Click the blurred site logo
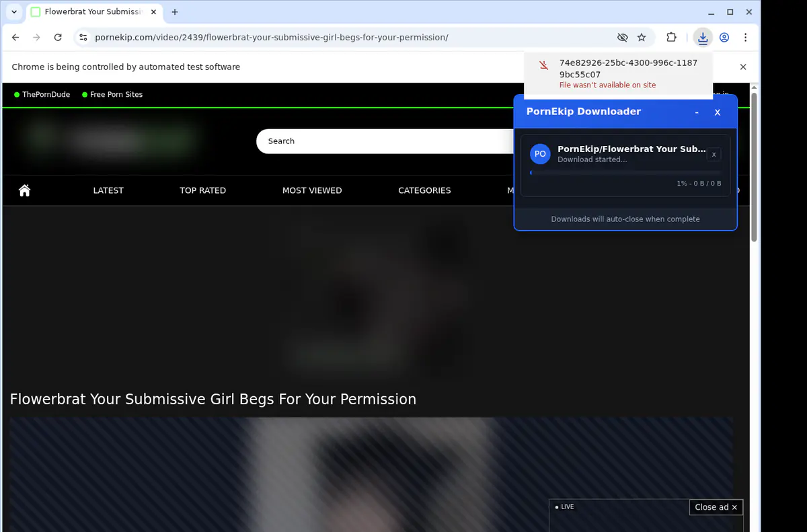 pyautogui.click(x=111, y=140)
